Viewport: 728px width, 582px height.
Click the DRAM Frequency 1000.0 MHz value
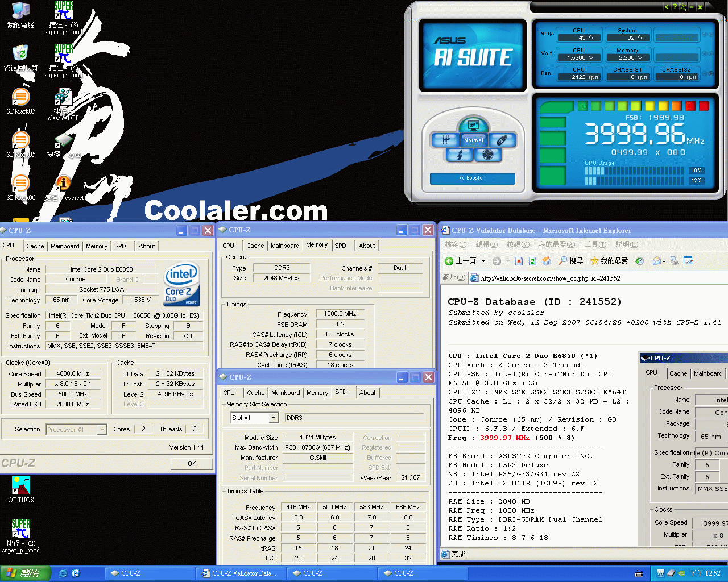pyautogui.click(x=340, y=314)
